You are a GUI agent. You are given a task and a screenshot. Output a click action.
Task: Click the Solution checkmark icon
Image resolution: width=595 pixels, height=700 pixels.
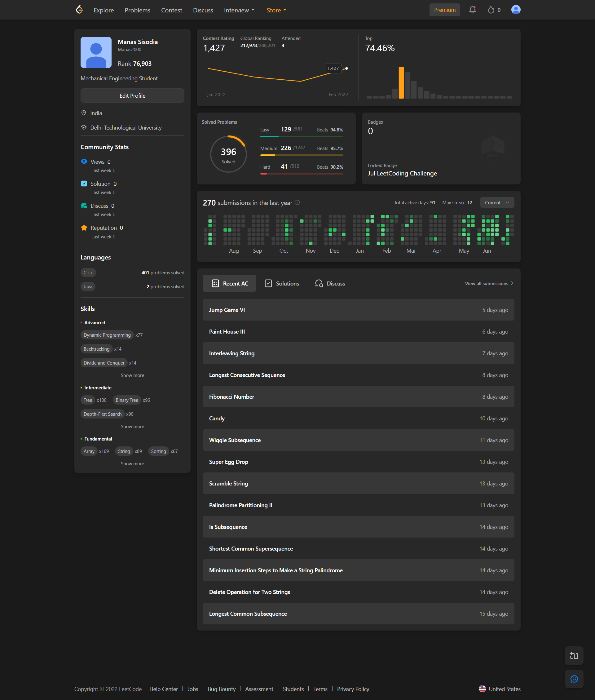(84, 184)
